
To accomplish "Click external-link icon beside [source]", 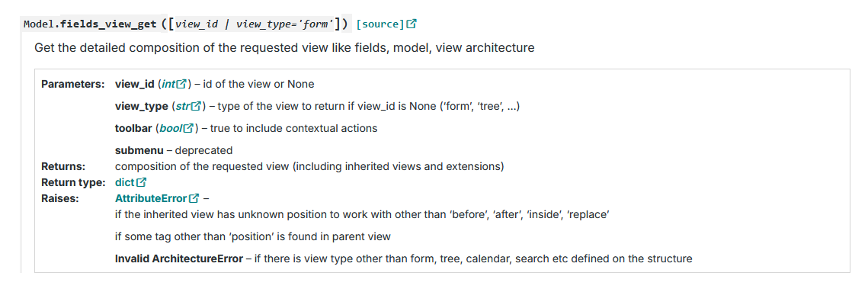I will 412,24.
